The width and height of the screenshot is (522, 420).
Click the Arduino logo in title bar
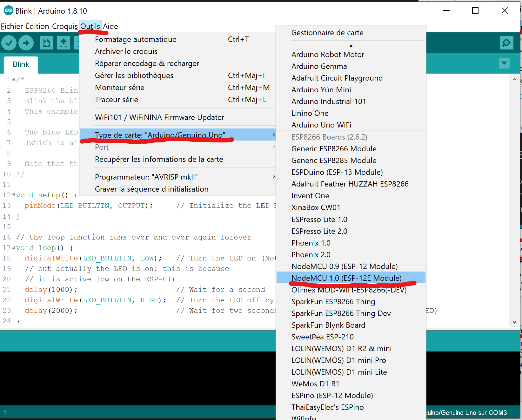tap(9, 10)
